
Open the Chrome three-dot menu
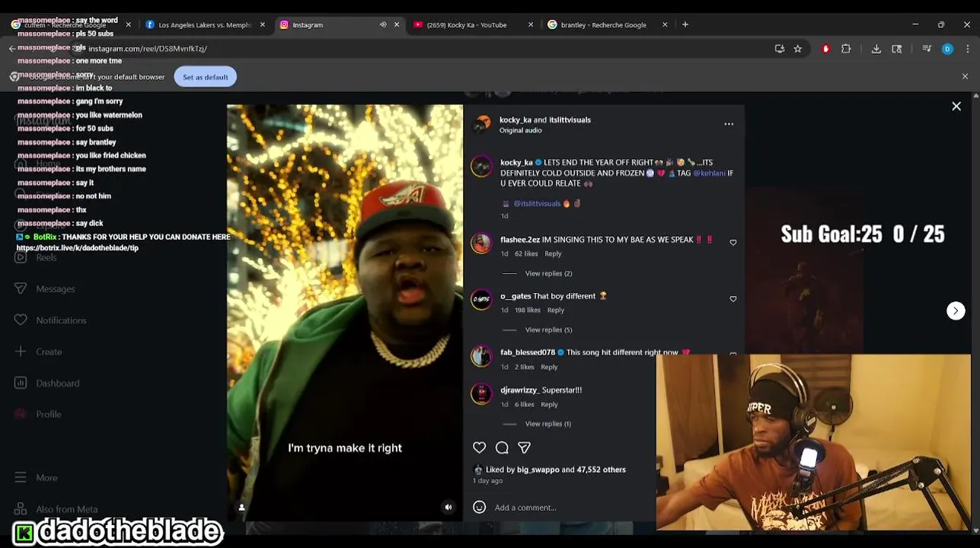tap(968, 49)
